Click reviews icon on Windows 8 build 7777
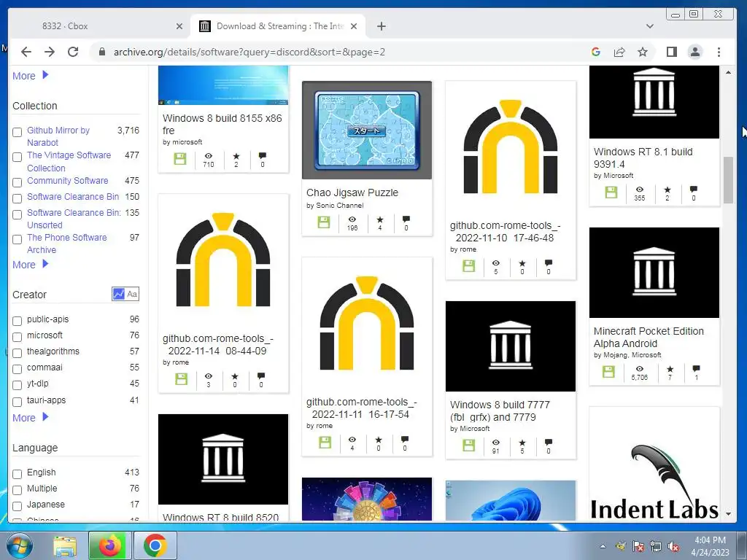 pyautogui.click(x=549, y=442)
